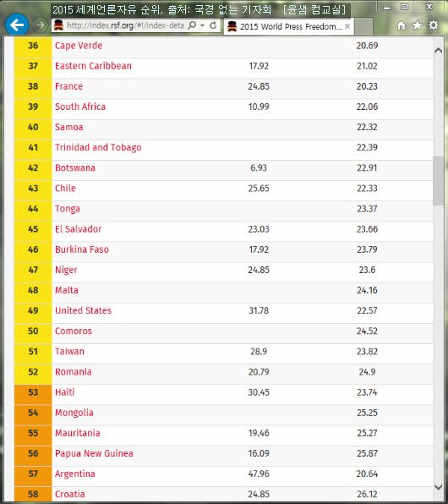The image size is (448, 504).
Task: Click the score 22.39 for Trinidad and Tobago
Action: tap(367, 147)
